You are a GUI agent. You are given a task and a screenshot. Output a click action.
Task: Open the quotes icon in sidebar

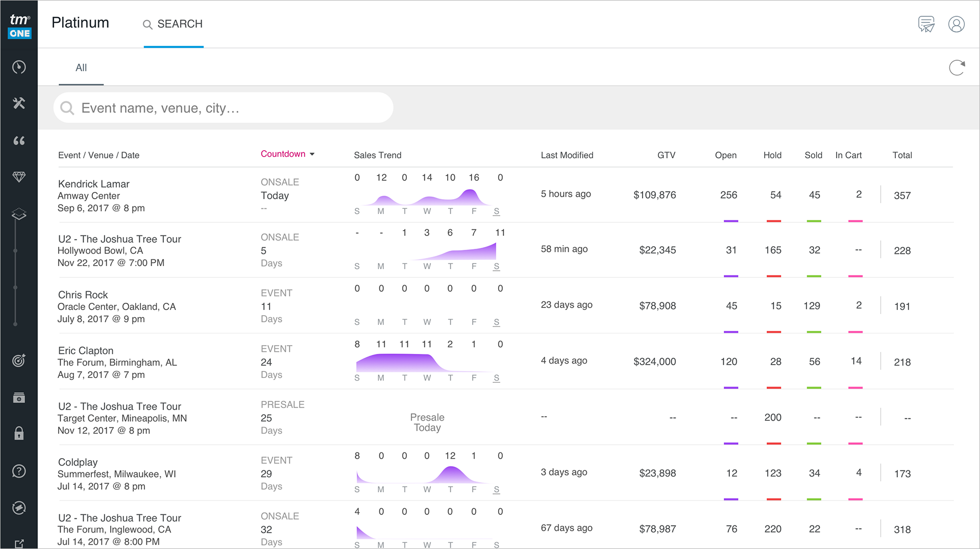click(19, 140)
